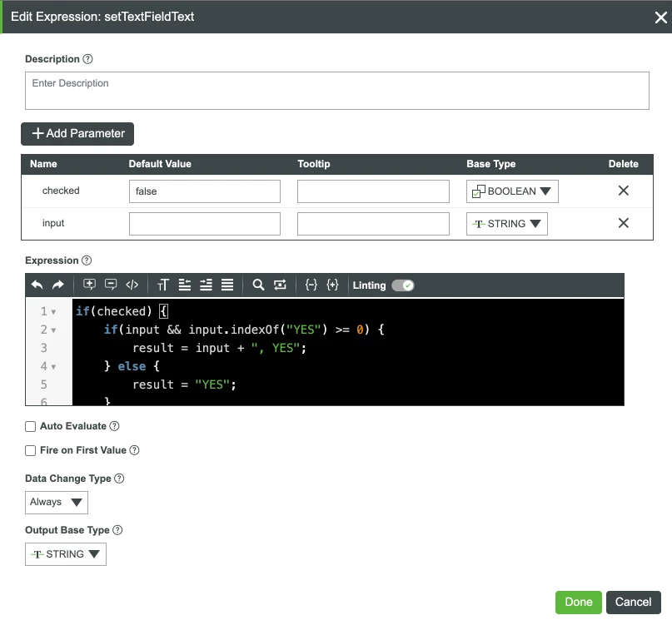
Task: Open the search magnifier in editor toolbar
Action: 258,285
